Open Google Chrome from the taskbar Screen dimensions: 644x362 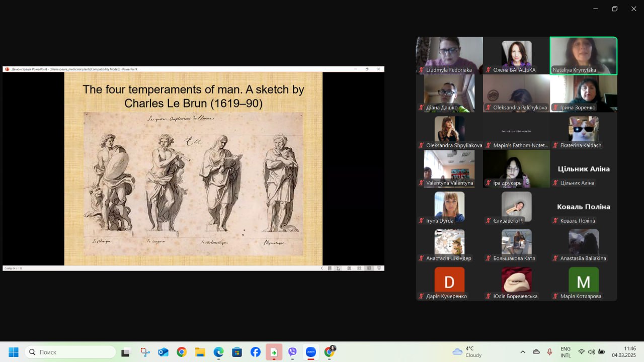point(182,352)
